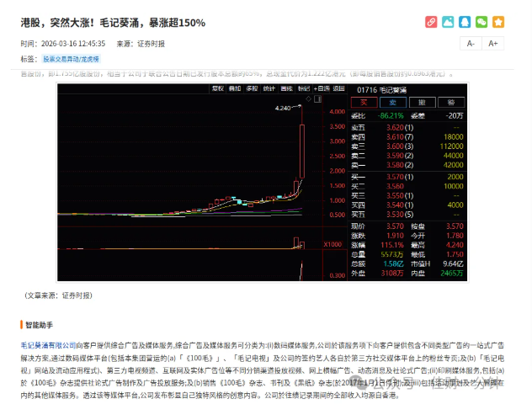The image size is (532, 420).
Task: Click the blue 卖 sell button
Action: coord(393,103)
